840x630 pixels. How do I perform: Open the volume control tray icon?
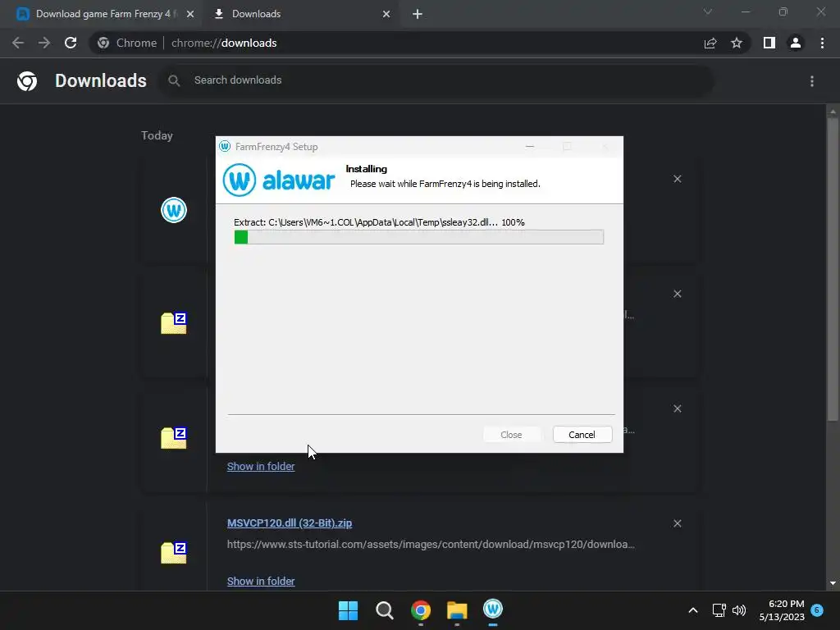point(739,610)
